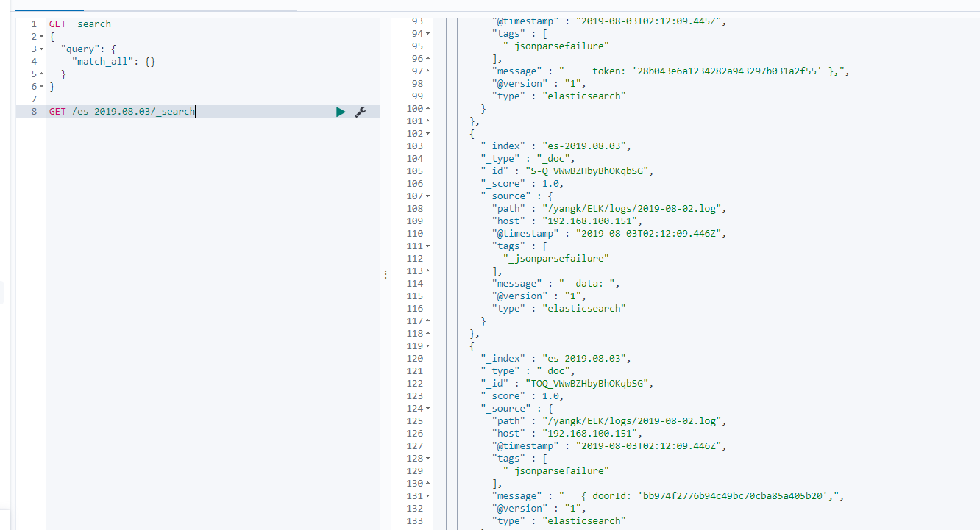The height and width of the screenshot is (530, 980).
Task: Select "_jsonparsefailure" at line 95
Action: [556, 46]
